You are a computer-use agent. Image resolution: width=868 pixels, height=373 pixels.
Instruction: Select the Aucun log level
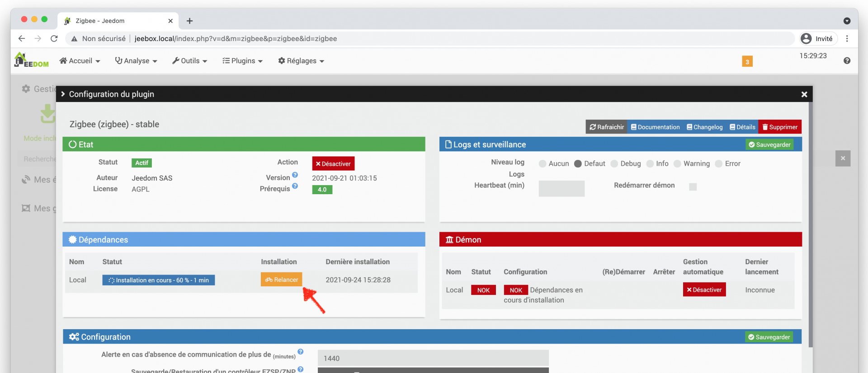pyautogui.click(x=542, y=164)
